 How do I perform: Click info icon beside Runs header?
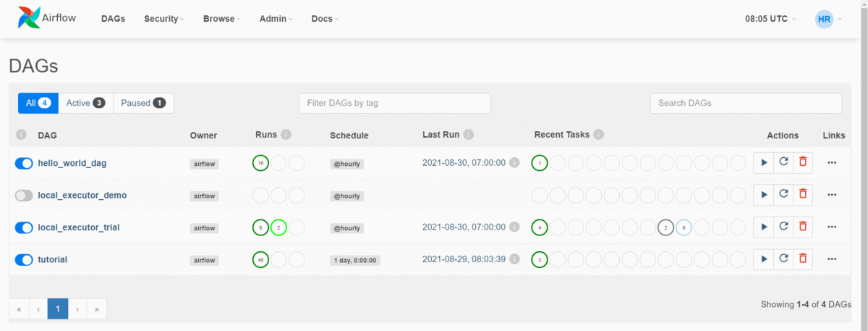click(x=286, y=135)
